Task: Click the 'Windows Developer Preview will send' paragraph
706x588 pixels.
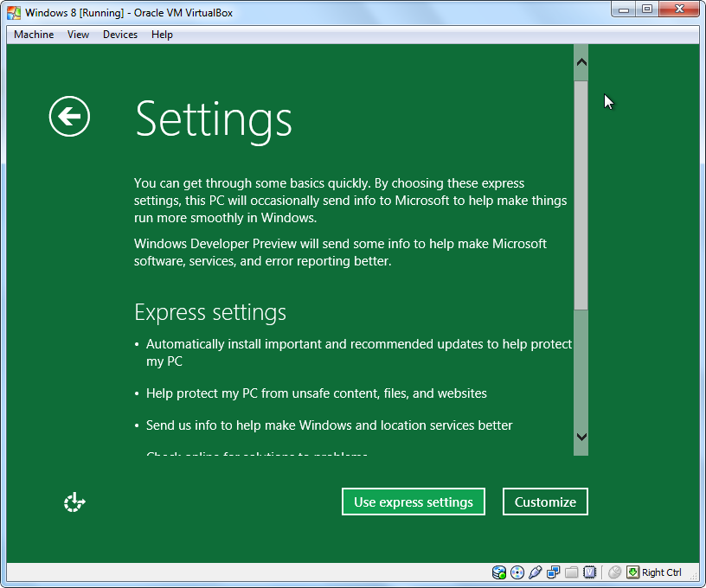Action: click(340, 252)
